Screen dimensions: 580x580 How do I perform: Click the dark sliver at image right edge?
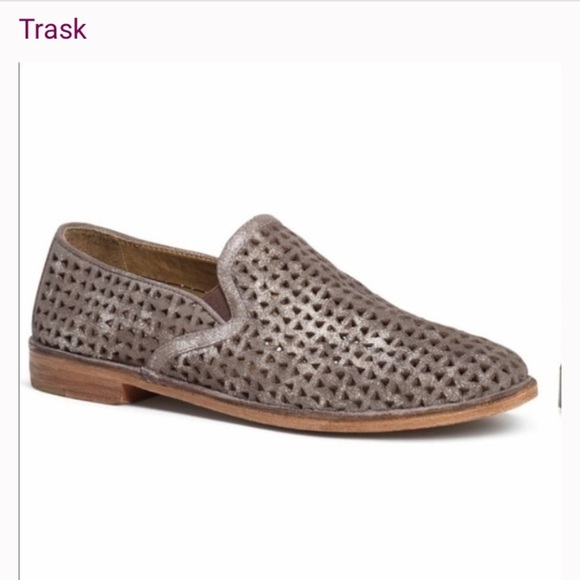[x=560, y=386]
